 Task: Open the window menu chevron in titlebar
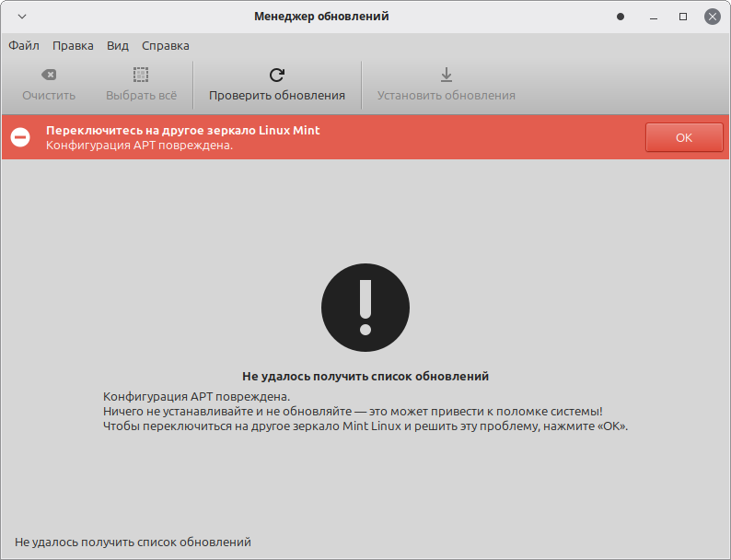(x=22, y=17)
